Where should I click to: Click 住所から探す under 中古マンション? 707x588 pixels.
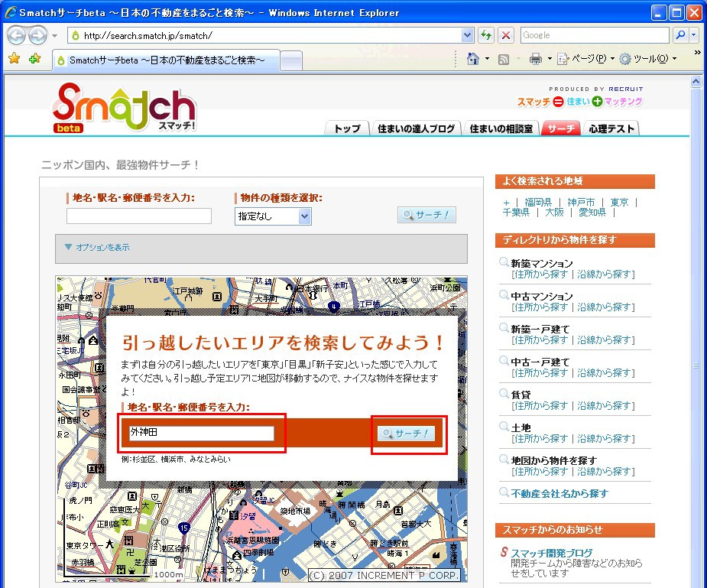point(540,307)
